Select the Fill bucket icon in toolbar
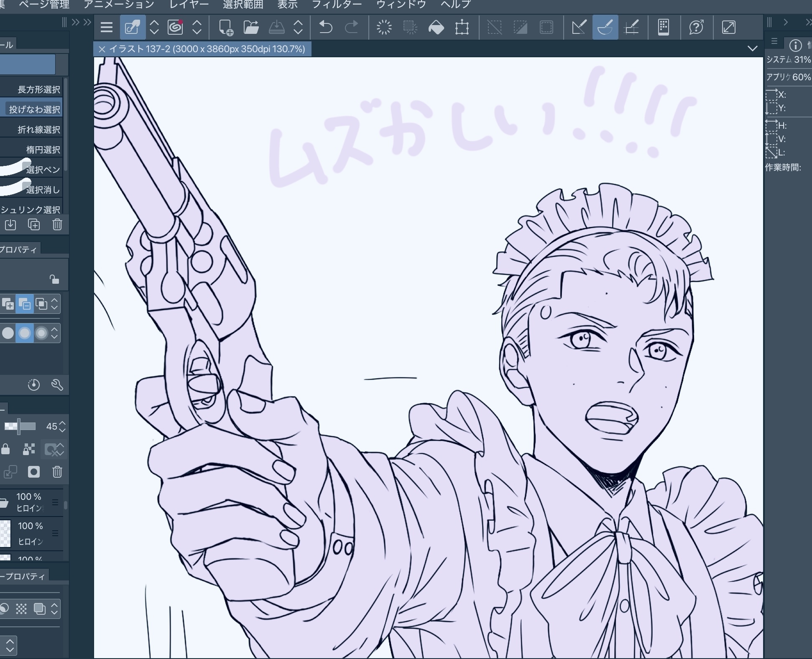The image size is (812, 659). point(436,28)
